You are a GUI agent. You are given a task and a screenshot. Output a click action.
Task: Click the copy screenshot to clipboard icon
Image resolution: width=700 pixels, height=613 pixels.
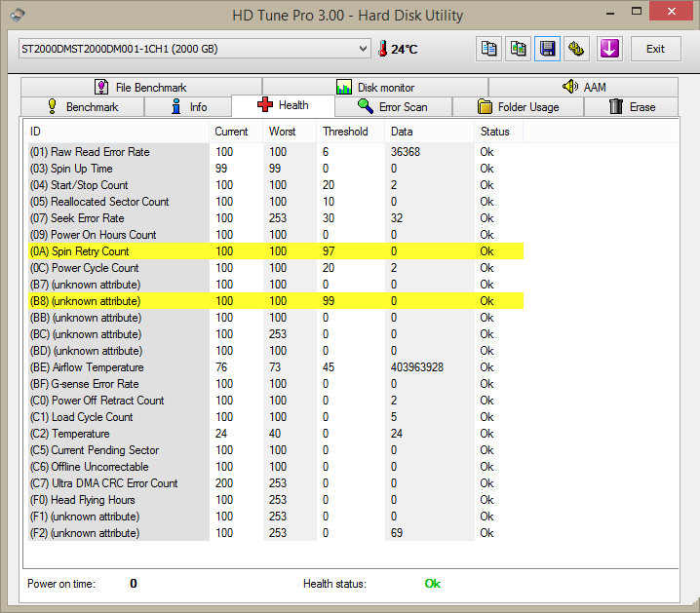518,49
